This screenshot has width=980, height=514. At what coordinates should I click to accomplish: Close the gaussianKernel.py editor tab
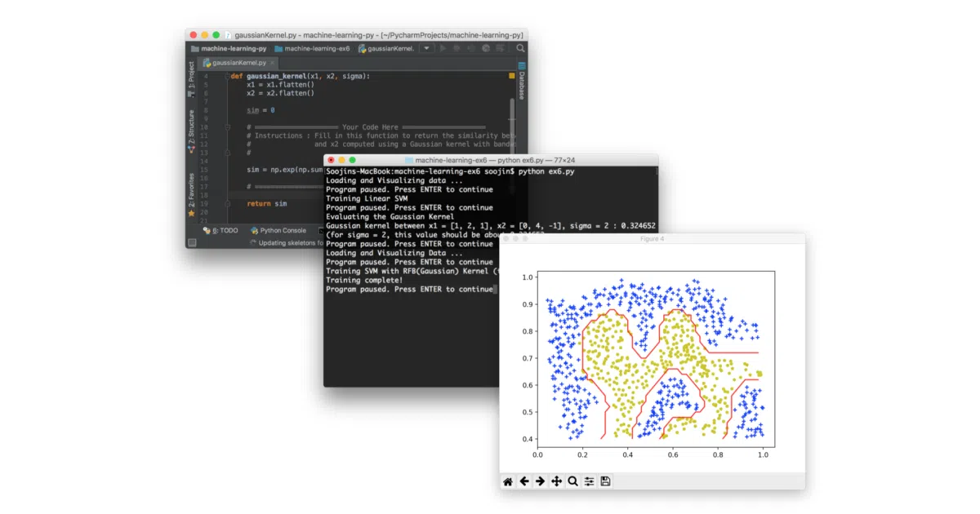272,63
